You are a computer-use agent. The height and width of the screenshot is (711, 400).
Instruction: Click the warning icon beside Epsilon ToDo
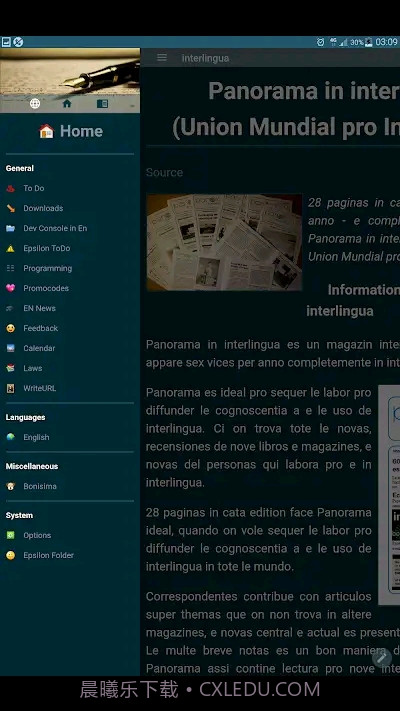[x=10, y=248]
